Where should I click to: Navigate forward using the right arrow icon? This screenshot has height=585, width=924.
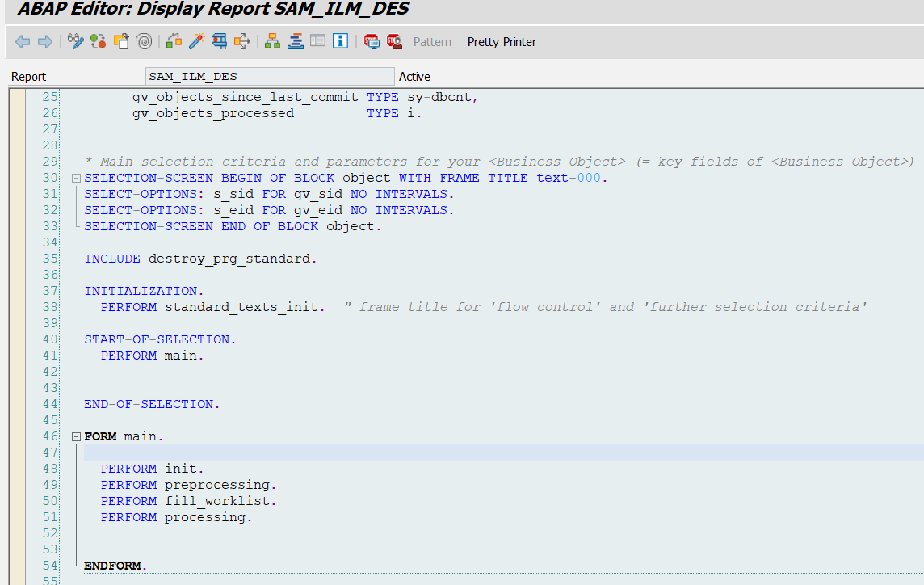46,41
